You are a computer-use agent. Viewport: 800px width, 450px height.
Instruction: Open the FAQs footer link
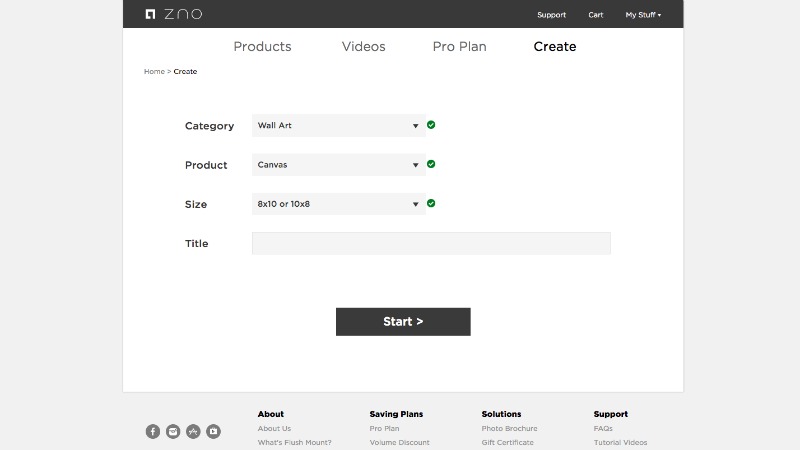pos(603,429)
